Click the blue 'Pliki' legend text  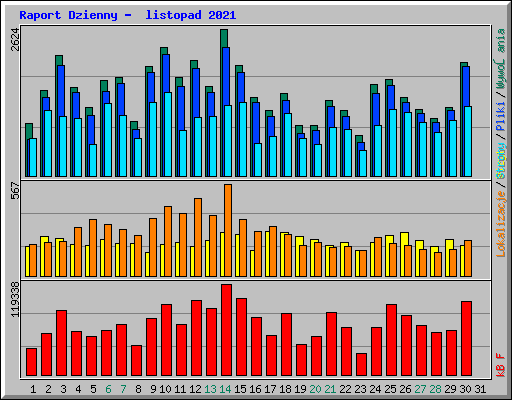click(x=501, y=116)
